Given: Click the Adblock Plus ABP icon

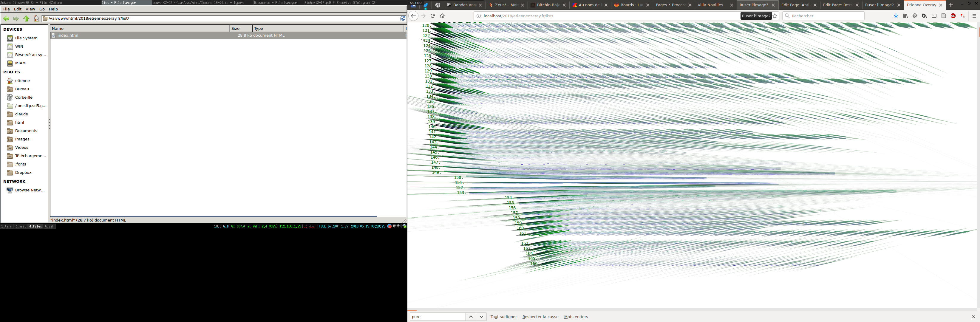Looking at the screenshot, I should point(953,16).
